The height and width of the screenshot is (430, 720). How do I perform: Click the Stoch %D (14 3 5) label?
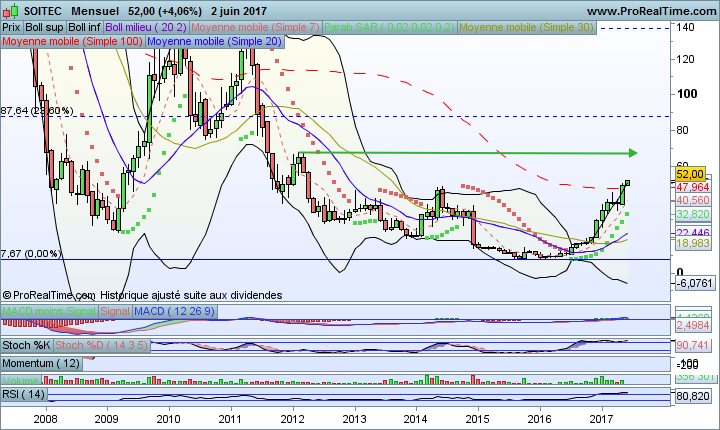[x=102, y=345]
